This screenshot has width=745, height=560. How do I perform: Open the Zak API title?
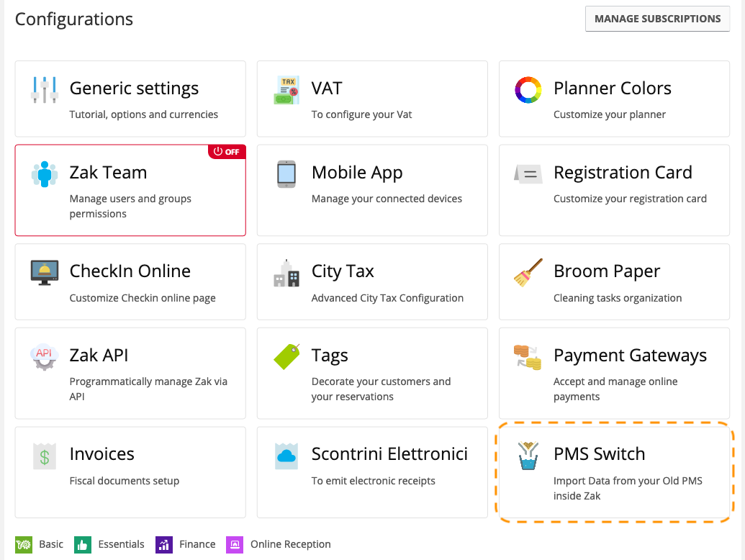(x=99, y=356)
